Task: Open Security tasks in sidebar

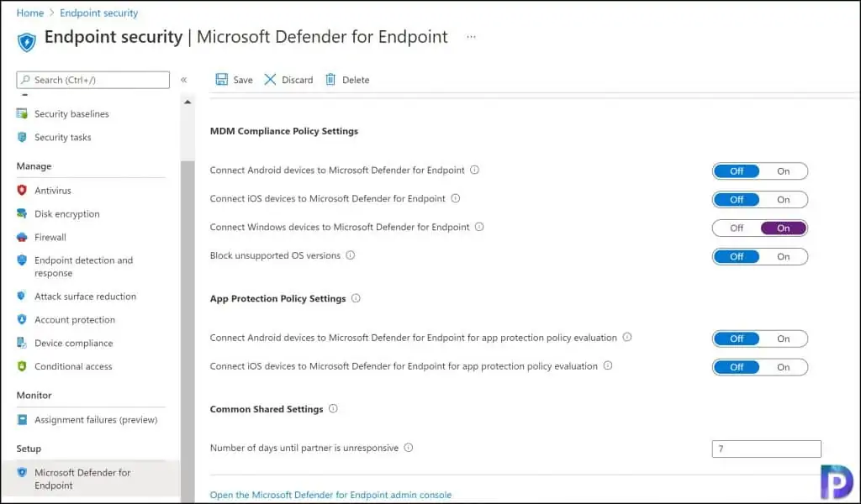Action: click(62, 137)
